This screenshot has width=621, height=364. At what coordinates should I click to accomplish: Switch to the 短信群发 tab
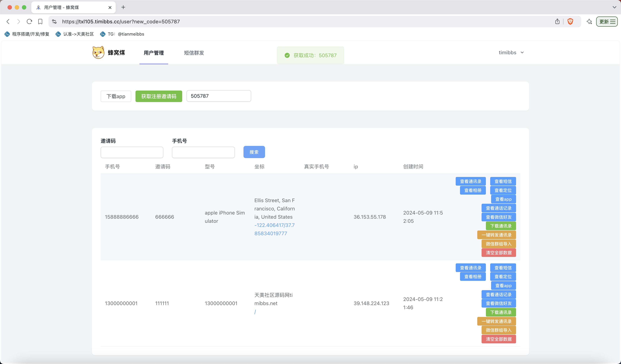194,53
